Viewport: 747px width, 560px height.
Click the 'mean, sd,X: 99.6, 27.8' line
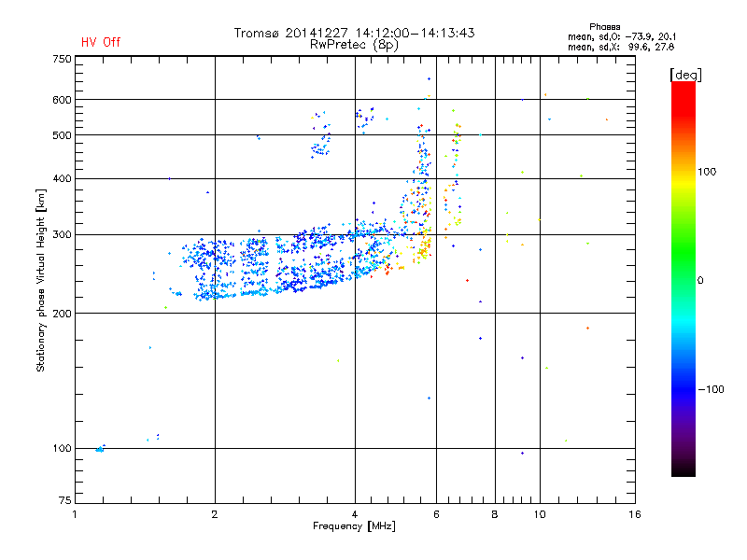(621, 47)
